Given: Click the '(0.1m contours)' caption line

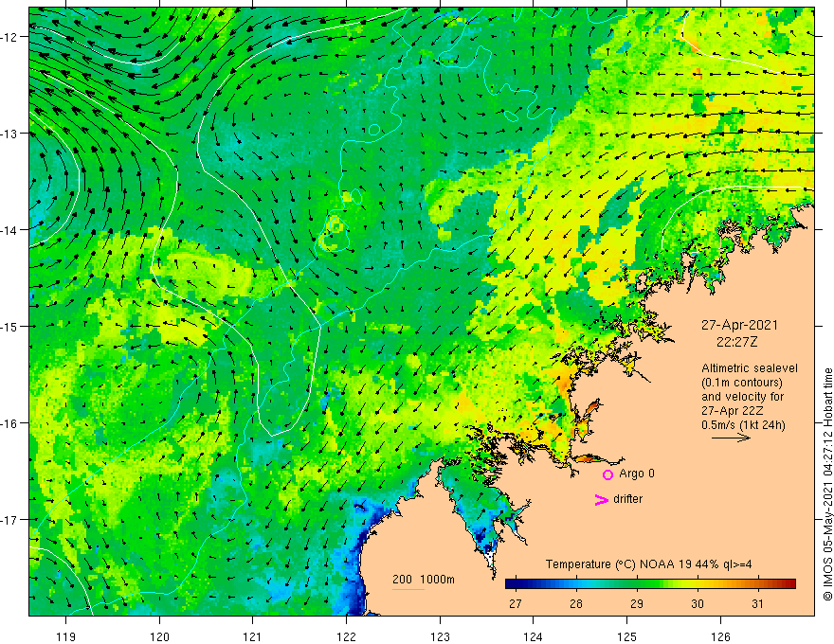Looking at the screenshot, I should pyautogui.click(x=742, y=383).
